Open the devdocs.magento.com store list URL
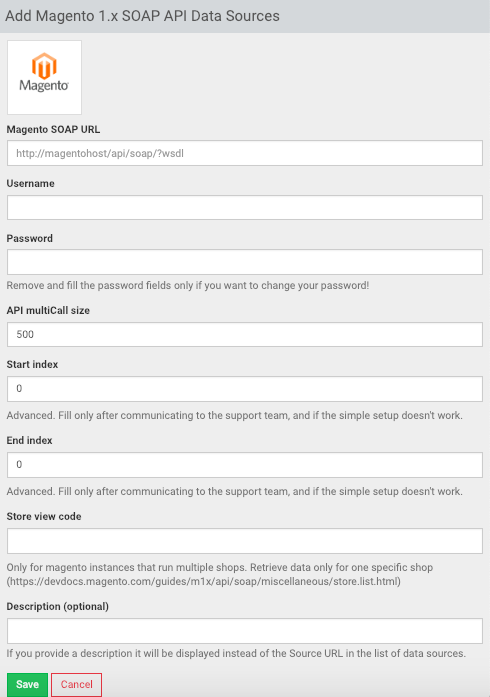This screenshot has height=697, width=490. [205, 581]
